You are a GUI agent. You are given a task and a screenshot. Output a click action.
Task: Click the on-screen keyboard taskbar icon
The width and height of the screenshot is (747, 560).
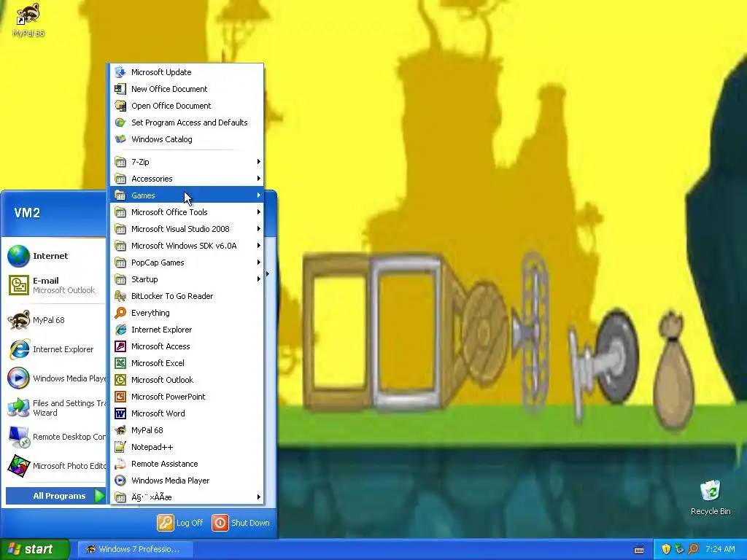639,550
